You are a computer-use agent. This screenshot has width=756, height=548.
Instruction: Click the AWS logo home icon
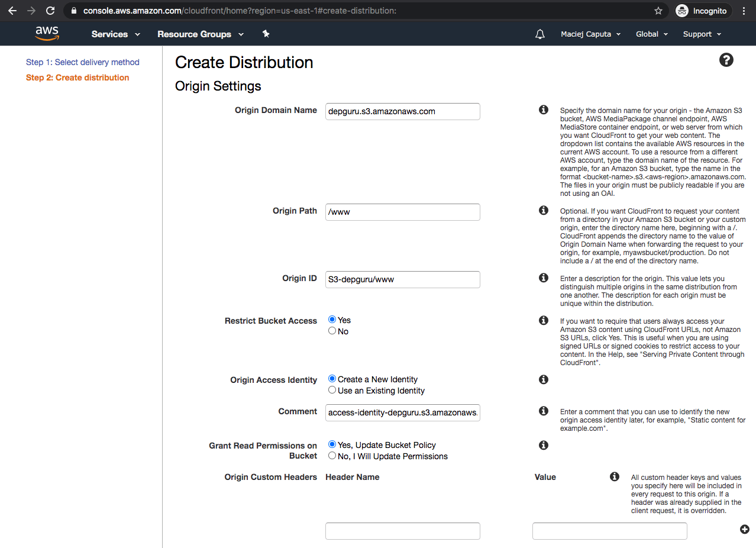(47, 34)
